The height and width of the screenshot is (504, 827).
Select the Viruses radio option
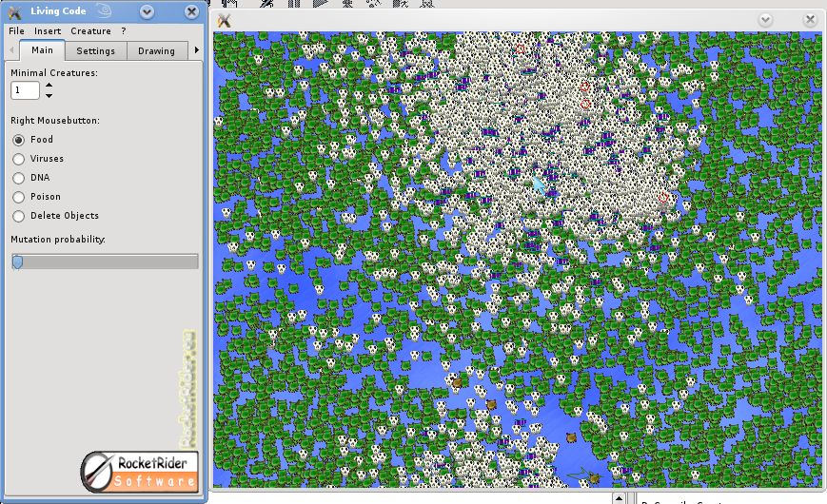pyautogui.click(x=18, y=159)
